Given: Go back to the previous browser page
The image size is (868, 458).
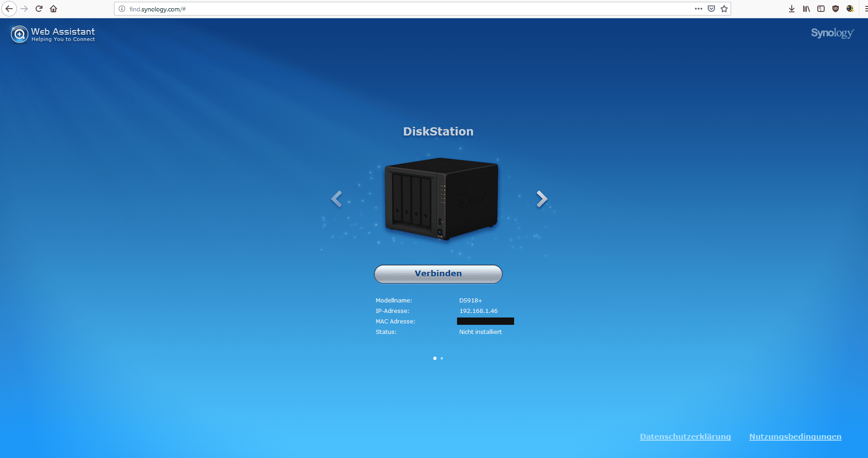Looking at the screenshot, I should (x=9, y=9).
